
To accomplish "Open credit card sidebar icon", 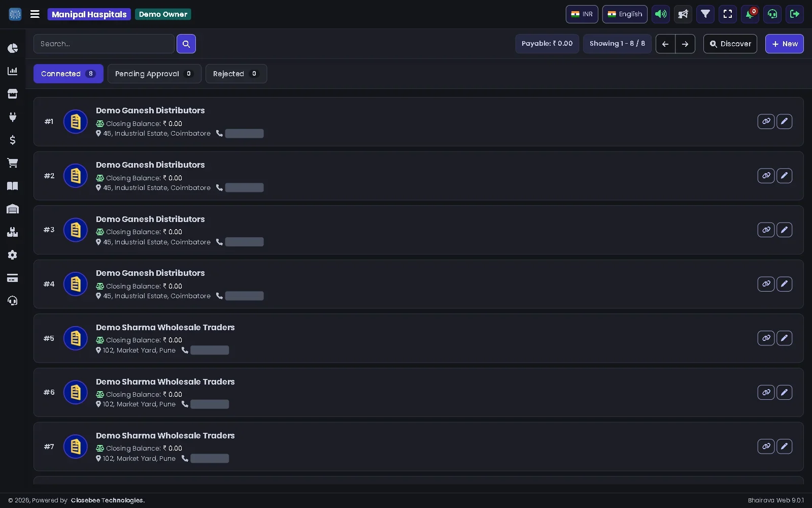I will click(13, 278).
